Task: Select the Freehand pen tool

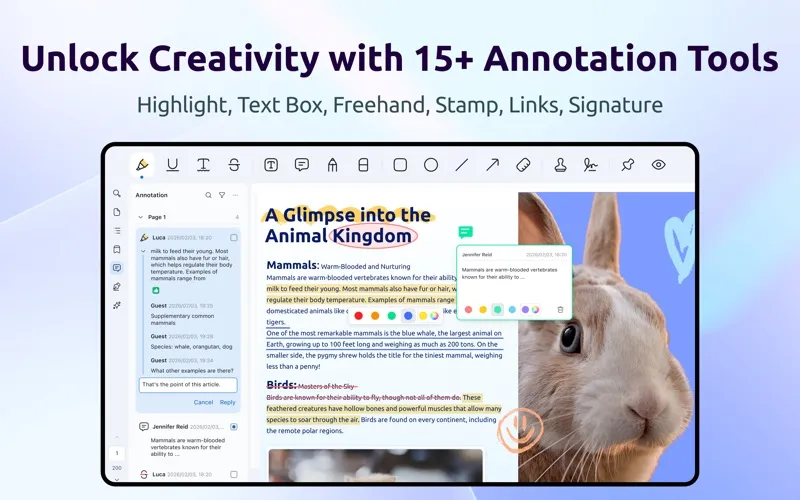Action: tap(333, 165)
